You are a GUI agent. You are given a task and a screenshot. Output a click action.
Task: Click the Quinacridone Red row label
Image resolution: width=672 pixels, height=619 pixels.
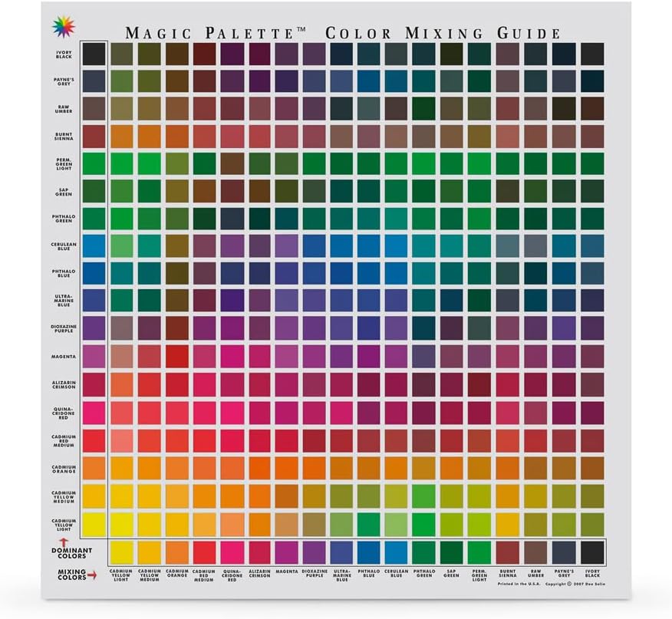point(64,412)
